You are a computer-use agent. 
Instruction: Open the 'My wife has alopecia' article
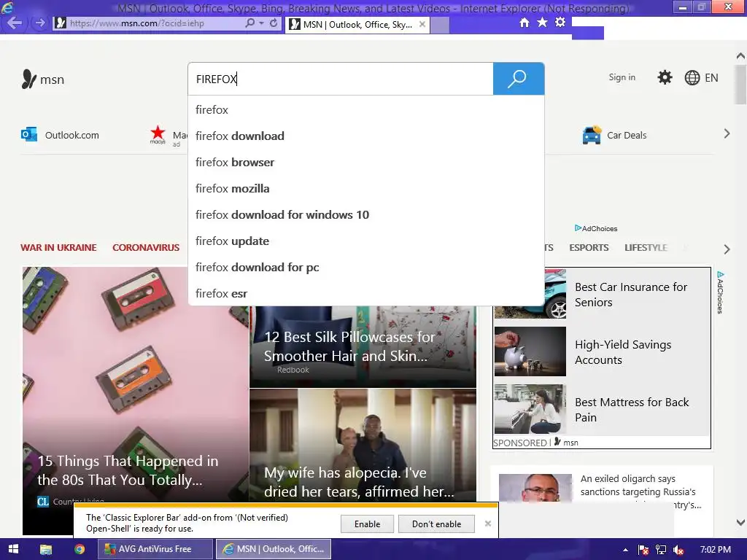[363, 445]
